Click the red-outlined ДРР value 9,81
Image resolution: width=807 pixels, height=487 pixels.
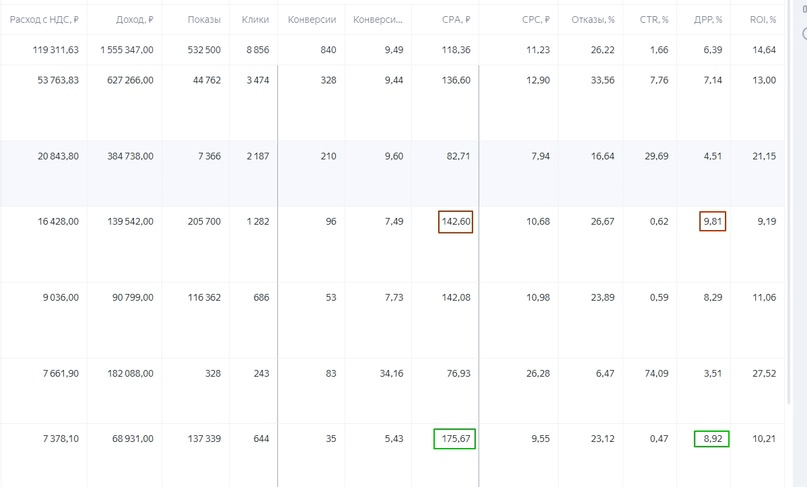point(712,221)
